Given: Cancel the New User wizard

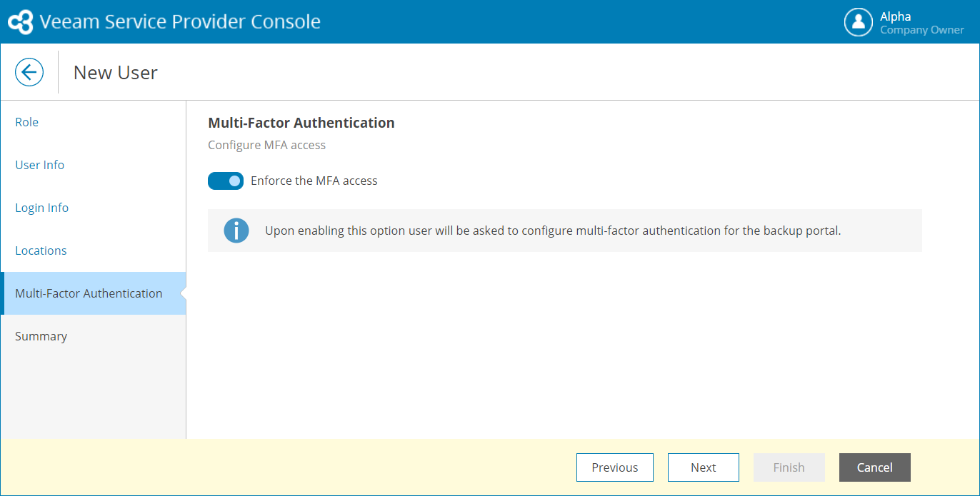Looking at the screenshot, I should (x=874, y=467).
